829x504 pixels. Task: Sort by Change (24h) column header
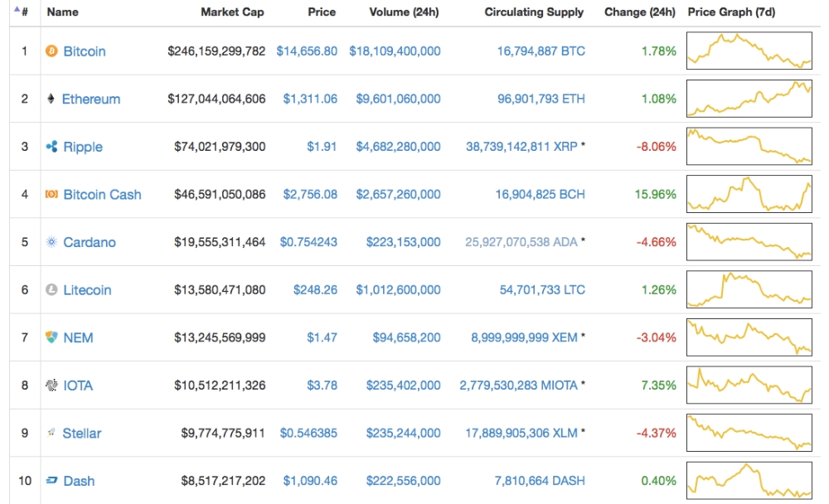(x=639, y=12)
